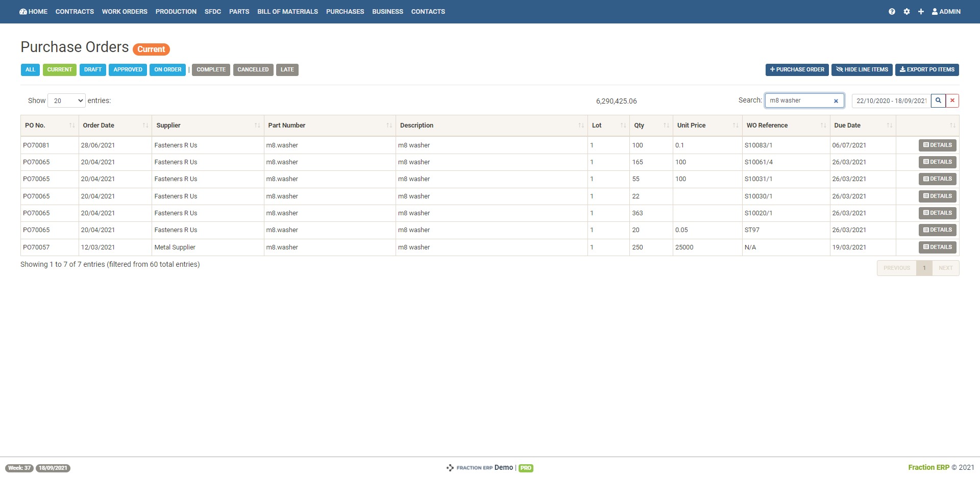Open the settings gear icon
This screenshot has width=980, height=478.
click(x=906, y=11)
